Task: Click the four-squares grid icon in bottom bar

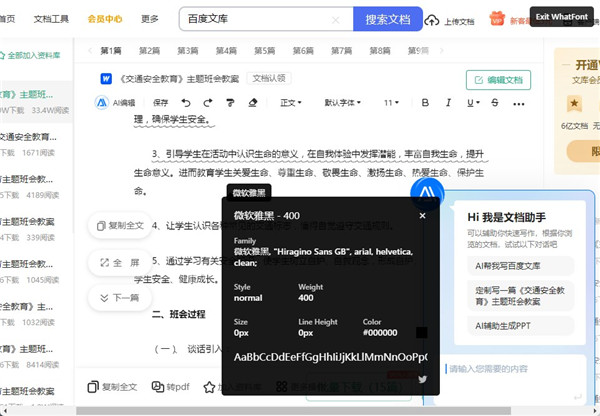Action: tap(282, 387)
